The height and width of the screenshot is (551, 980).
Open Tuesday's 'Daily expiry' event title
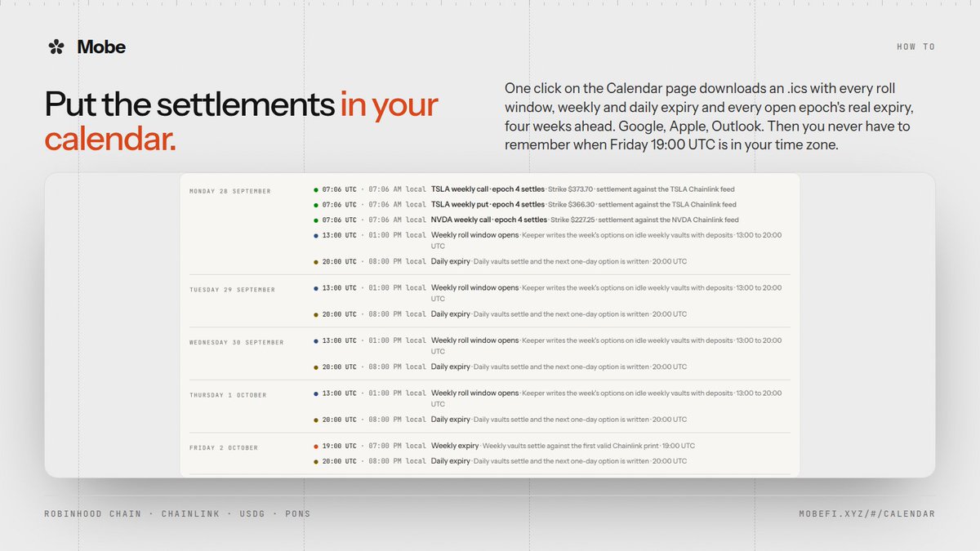coord(451,314)
